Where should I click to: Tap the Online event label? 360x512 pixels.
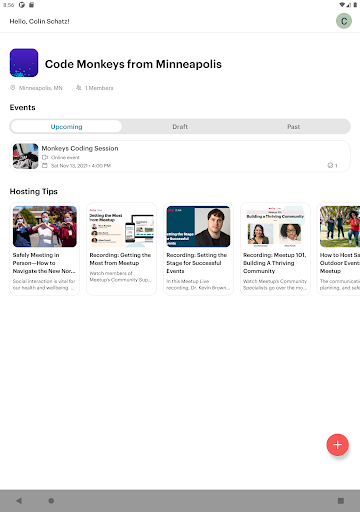65,157
